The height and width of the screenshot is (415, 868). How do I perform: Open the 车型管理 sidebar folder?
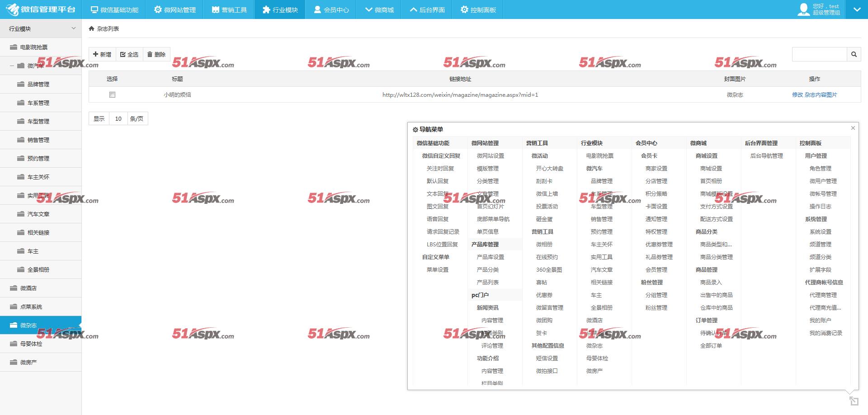click(41, 121)
